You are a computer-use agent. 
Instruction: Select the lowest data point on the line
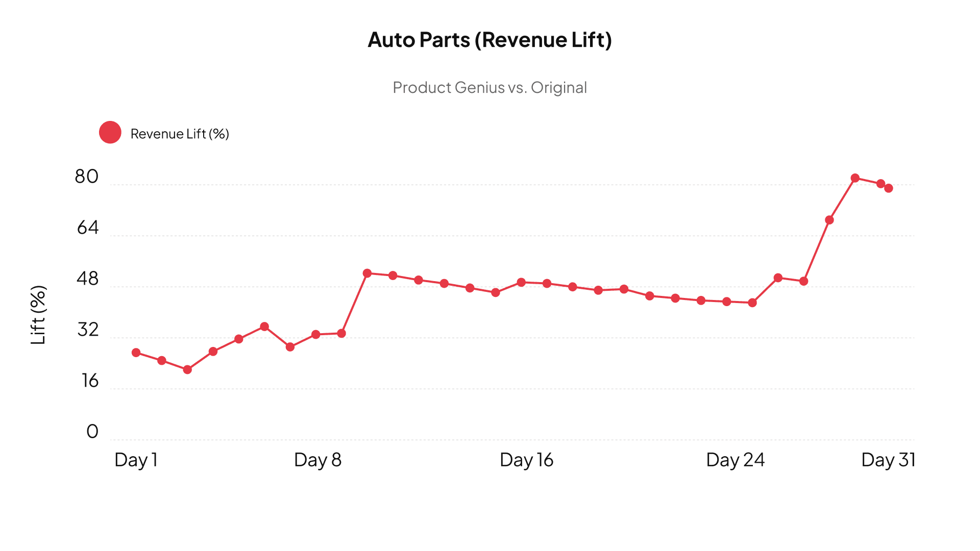tap(187, 369)
